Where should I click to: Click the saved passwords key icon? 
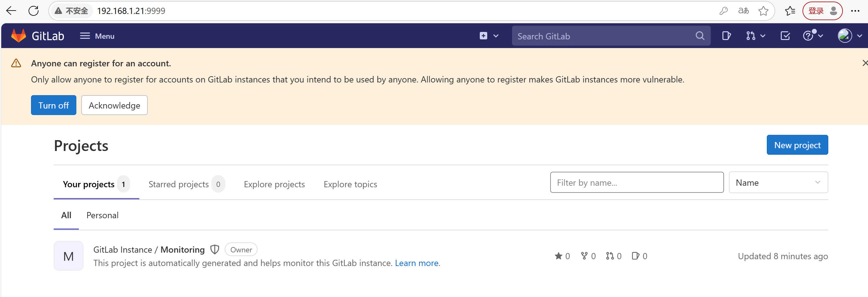(x=723, y=11)
